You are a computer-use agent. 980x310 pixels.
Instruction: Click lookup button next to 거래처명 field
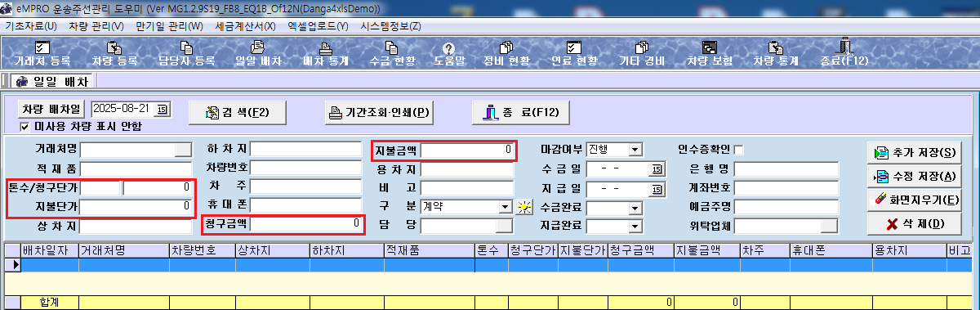[184, 149]
